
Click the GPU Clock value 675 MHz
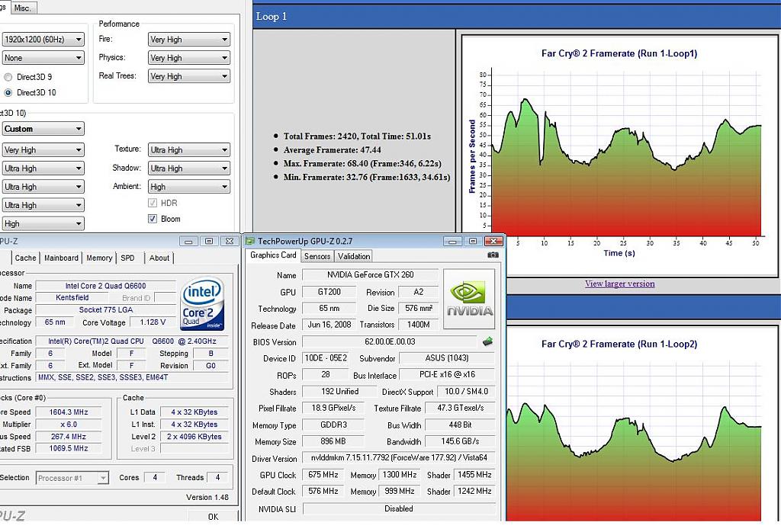(x=323, y=475)
